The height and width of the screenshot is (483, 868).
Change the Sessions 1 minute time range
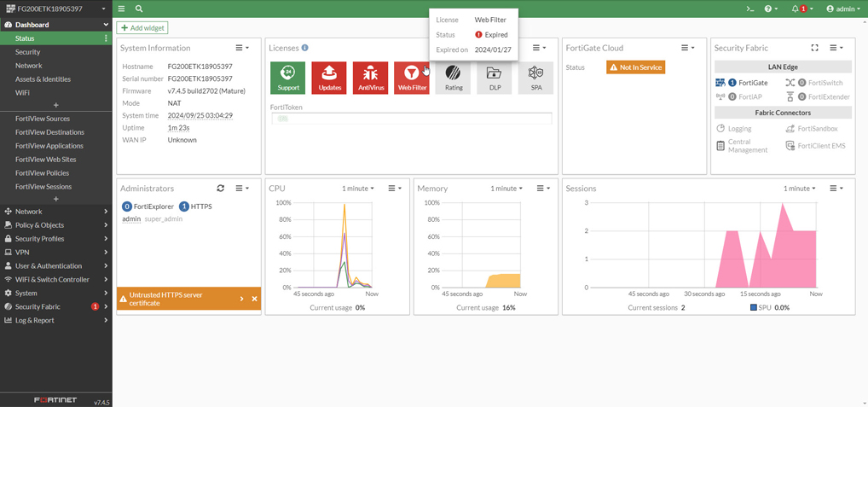pos(799,189)
